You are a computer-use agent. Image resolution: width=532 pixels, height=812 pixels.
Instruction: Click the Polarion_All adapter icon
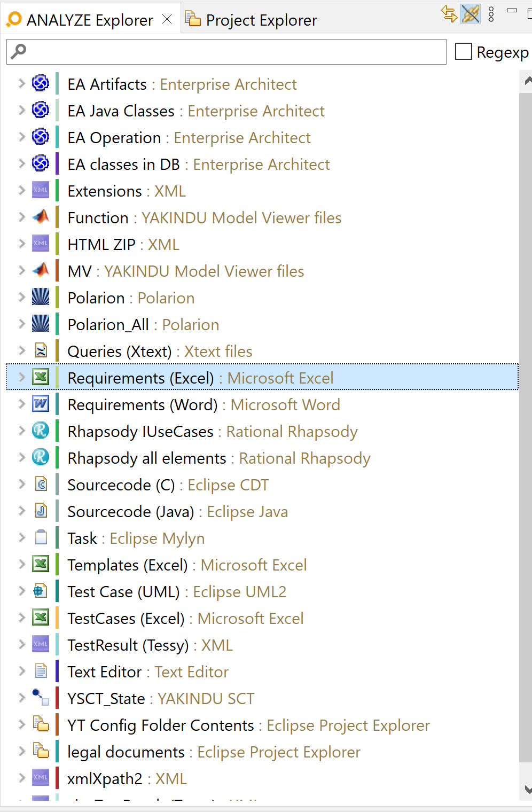[x=41, y=324]
